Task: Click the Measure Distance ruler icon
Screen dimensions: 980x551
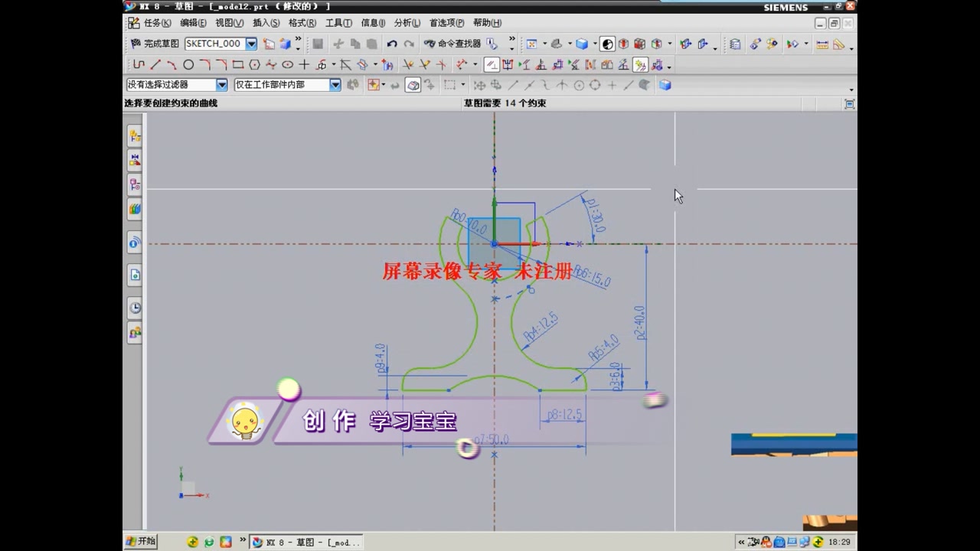Action: coord(822,44)
